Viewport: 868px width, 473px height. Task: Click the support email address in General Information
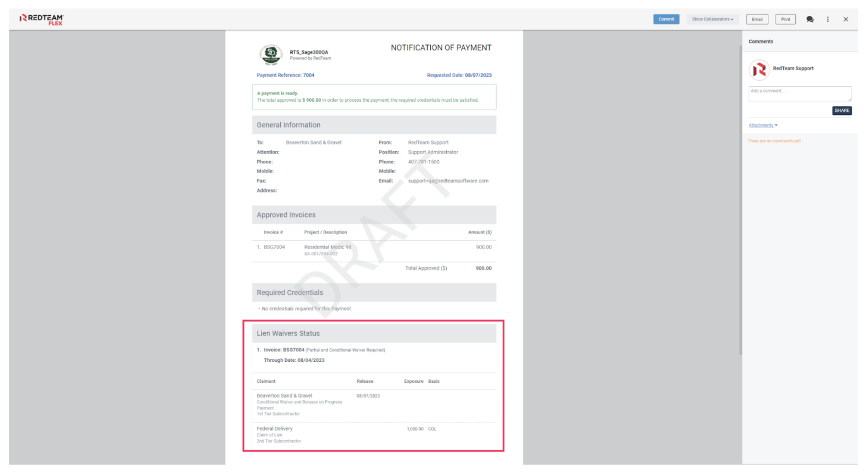pos(448,181)
